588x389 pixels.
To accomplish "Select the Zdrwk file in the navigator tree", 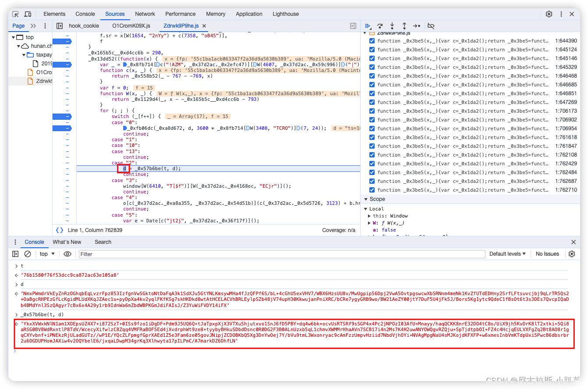I will 40,81.
